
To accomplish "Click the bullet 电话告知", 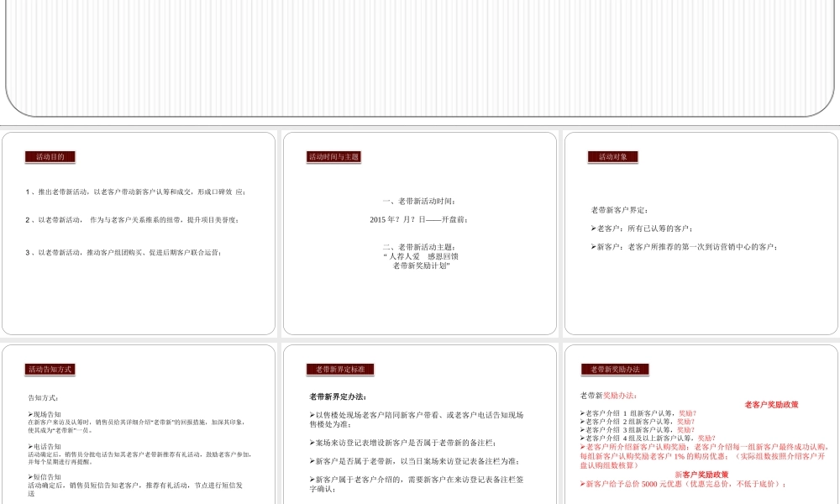I will (45, 446).
